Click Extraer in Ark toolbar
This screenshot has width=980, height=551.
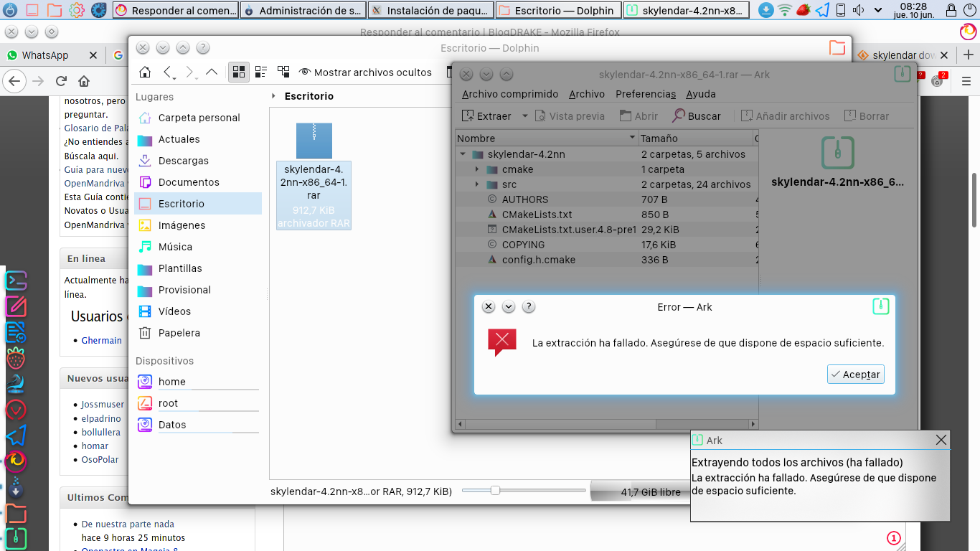[486, 116]
